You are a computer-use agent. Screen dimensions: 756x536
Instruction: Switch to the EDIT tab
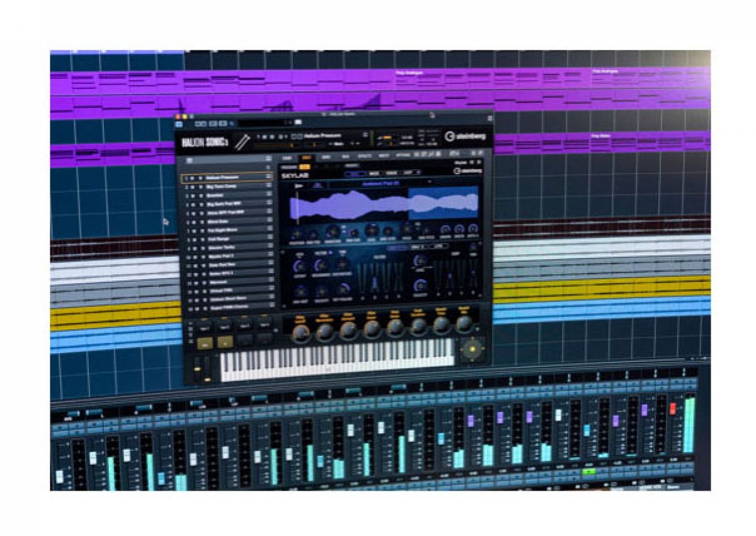point(307,156)
